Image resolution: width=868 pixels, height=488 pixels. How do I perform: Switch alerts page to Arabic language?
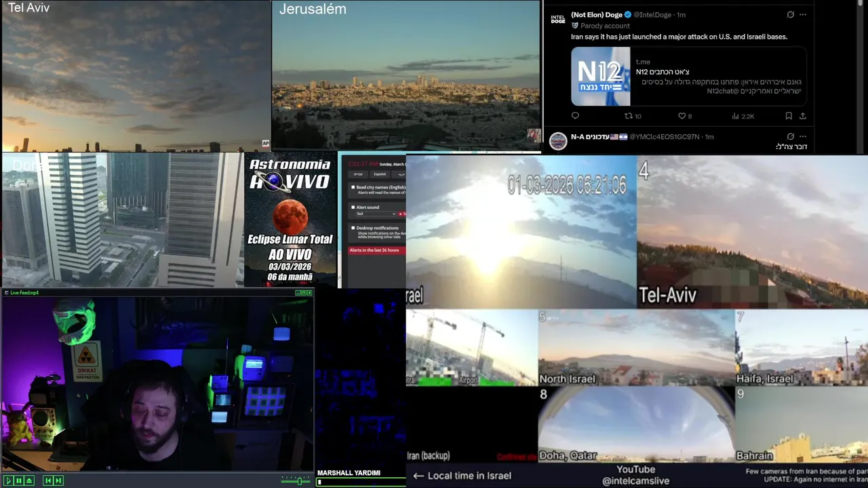399,174
